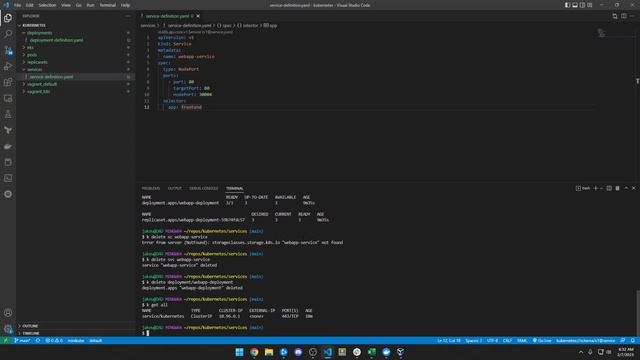This screenshot has height=360, width=640.
Task: Open Chrome from the taskbar
Action: [254, 352]
